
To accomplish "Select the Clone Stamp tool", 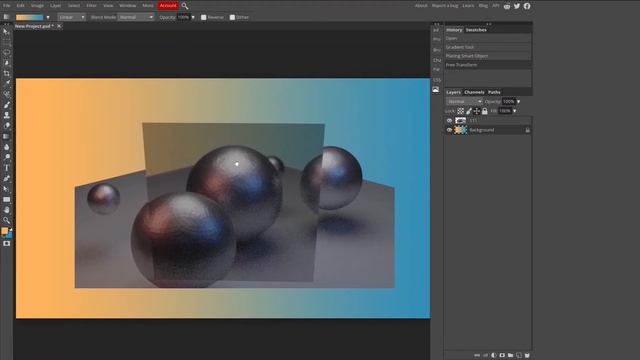I will click(x=7, y=116).
